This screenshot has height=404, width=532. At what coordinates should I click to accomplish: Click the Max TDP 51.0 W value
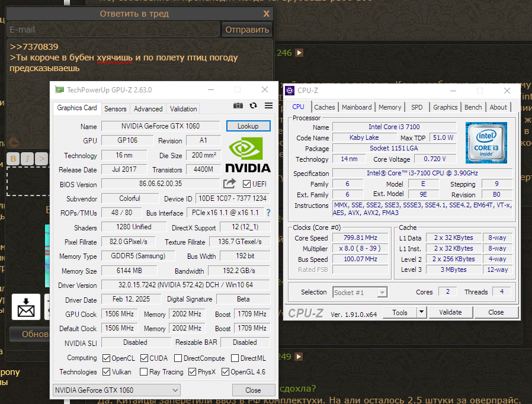coord(443,137)
